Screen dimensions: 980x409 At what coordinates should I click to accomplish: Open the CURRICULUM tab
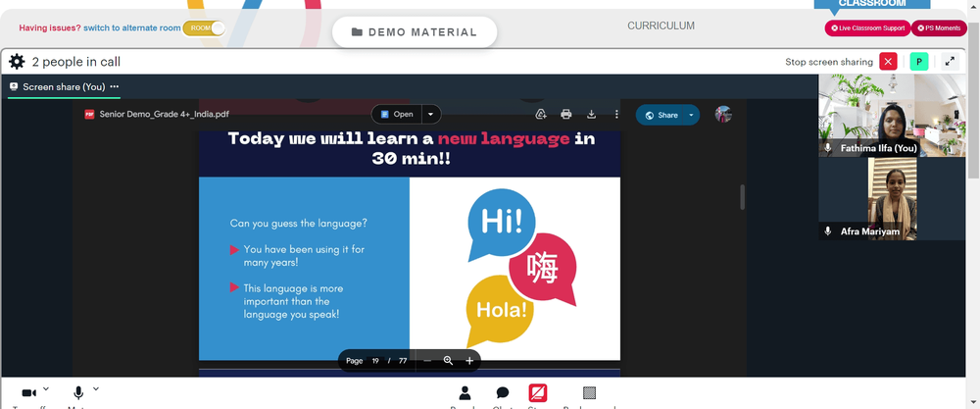point(661,26)
